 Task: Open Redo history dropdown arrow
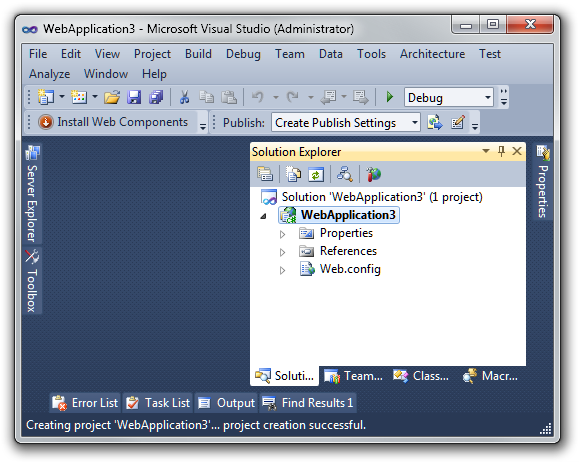point(311,97)
